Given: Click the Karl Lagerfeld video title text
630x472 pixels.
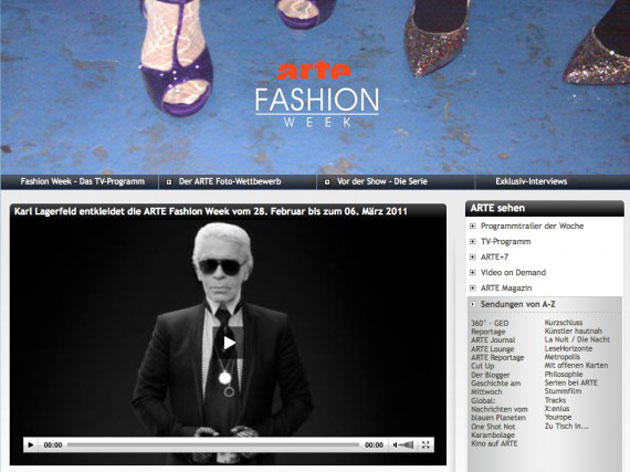Looking at the screenshot, I should 211,211.
